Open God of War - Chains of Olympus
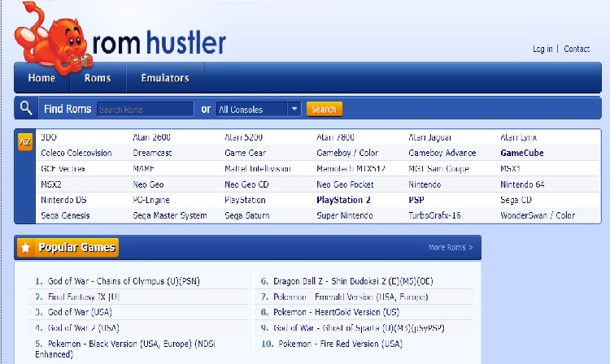Image resolution: width=610 pixels, height=364 pixels. click(124, 281)
